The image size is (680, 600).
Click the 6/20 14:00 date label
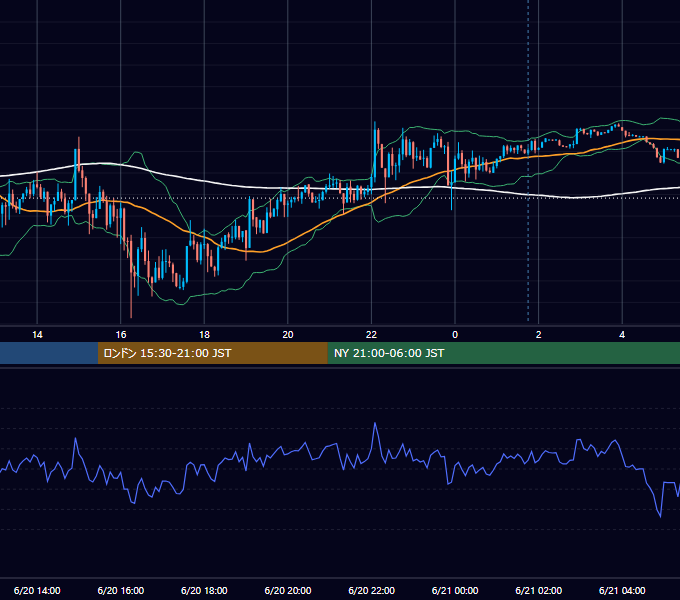pos(37,590)
